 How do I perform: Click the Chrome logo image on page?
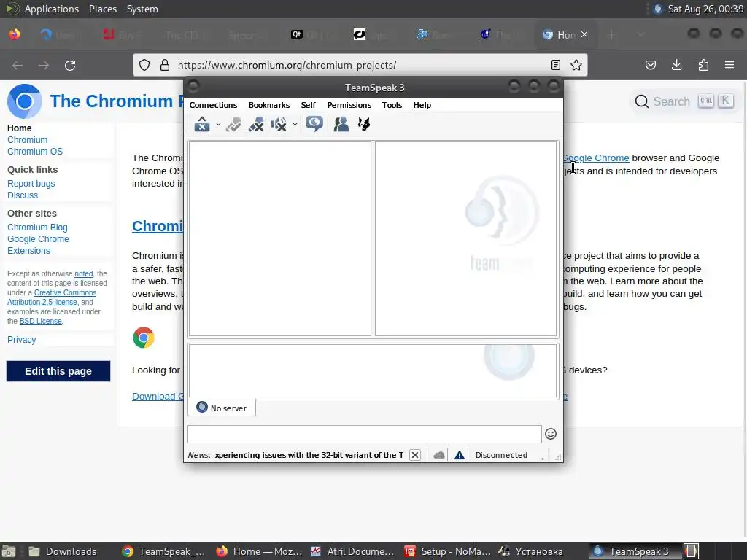[144, 338]
